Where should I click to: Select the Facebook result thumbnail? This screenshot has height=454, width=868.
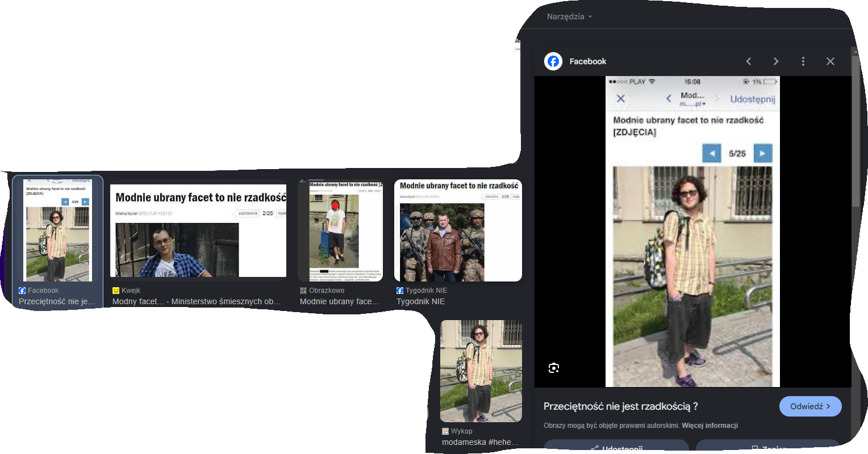click(58, 230)
